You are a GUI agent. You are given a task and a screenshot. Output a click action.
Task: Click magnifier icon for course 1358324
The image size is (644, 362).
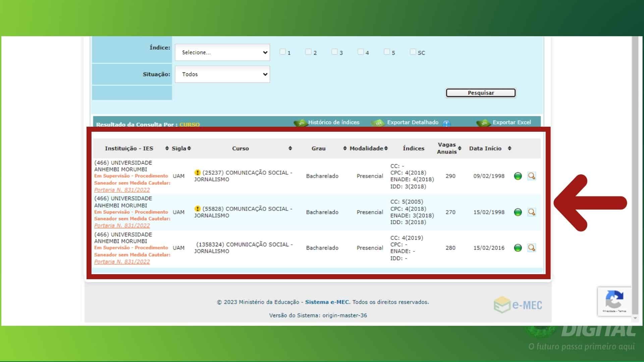tap(531, 248)
